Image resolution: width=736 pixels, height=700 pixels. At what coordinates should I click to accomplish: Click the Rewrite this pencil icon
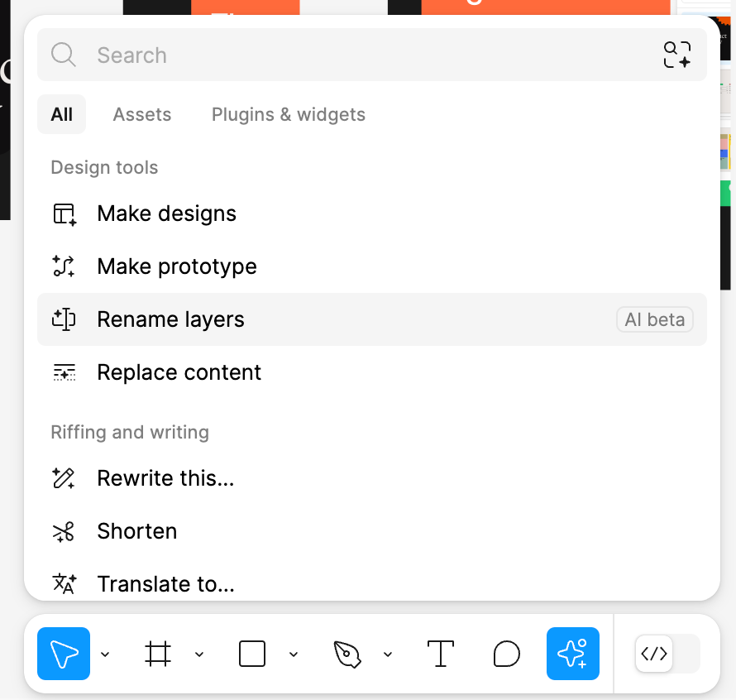64,478
